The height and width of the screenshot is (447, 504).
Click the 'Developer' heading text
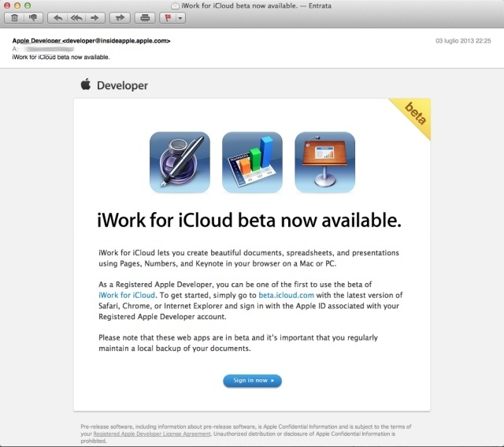click(123, 86)
